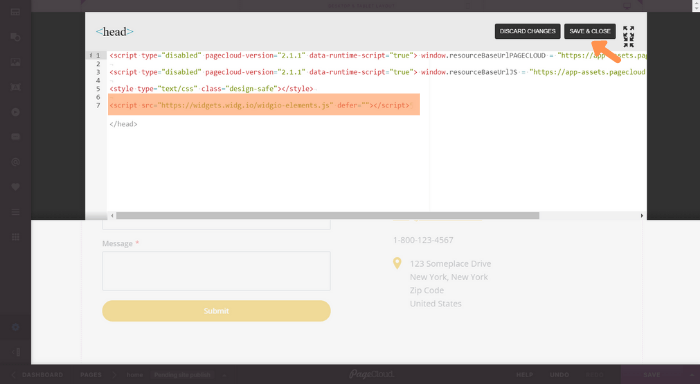Open Pages in the bottom bar
The height and width of the screenshot is (384, 700).
tap(91, 375)
